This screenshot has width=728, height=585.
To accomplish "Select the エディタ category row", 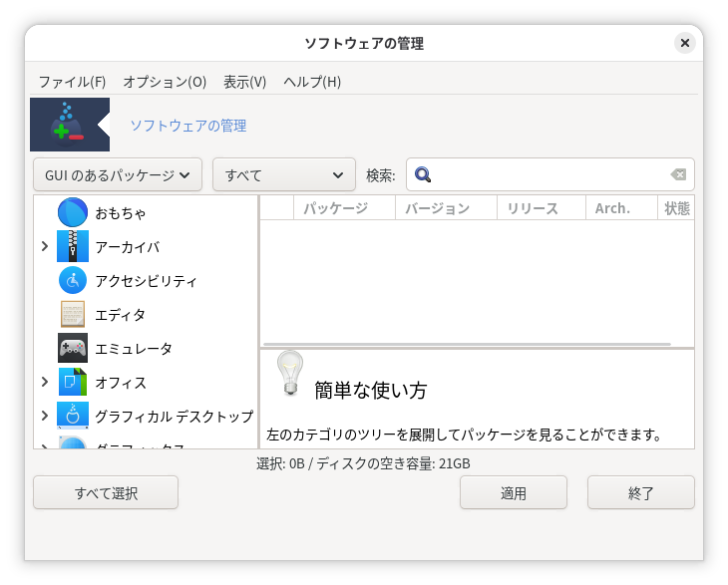I will (x=146, y=314).
